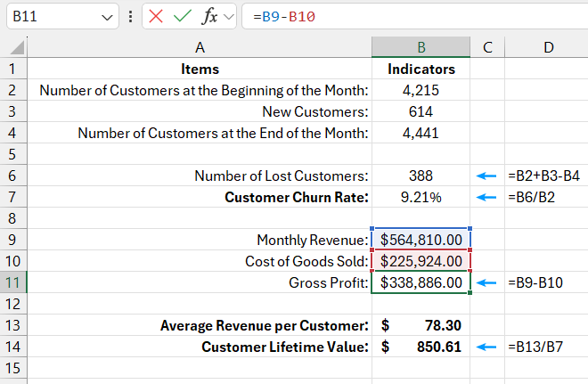Select the cell with value 388
Image resolution: width=588 pixels, height=384 pixels.
pyautogui.click(x=421, y=176)
